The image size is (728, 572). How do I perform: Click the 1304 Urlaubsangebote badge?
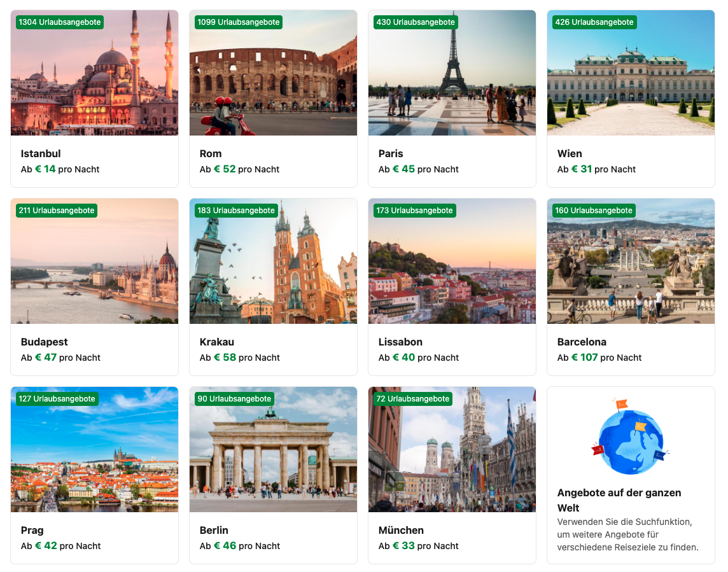coord(59,22)
